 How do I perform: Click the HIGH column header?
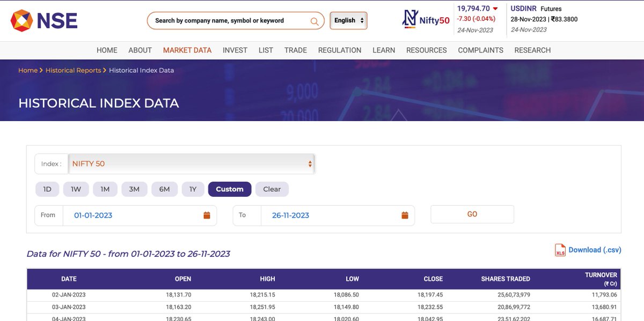click(x=267, y=279)
